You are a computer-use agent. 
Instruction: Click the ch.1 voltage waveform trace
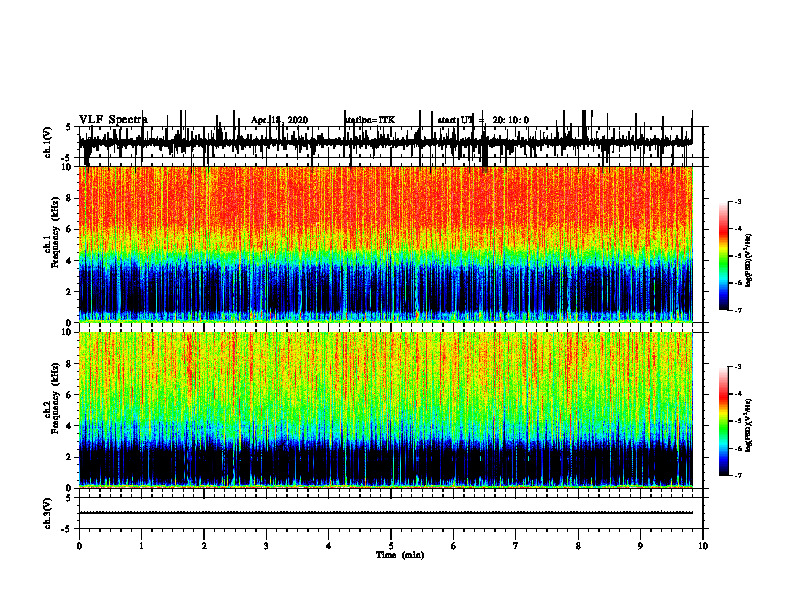pos(385,142)
